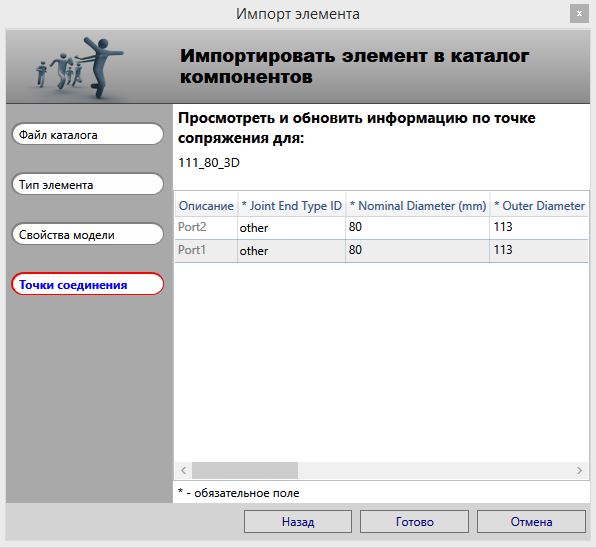Click the Outer Diameter column header
596x548 pixels.
539,206
